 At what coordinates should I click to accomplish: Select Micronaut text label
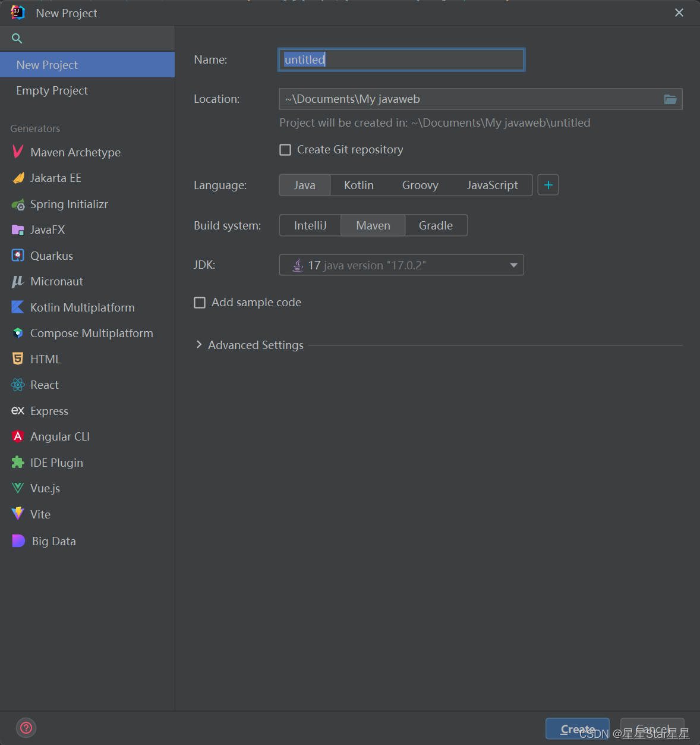(x=56, y=281)
